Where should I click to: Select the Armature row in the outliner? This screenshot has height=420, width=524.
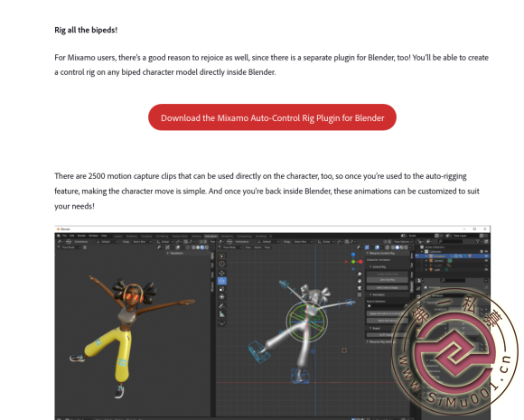(x=453, y=256)
